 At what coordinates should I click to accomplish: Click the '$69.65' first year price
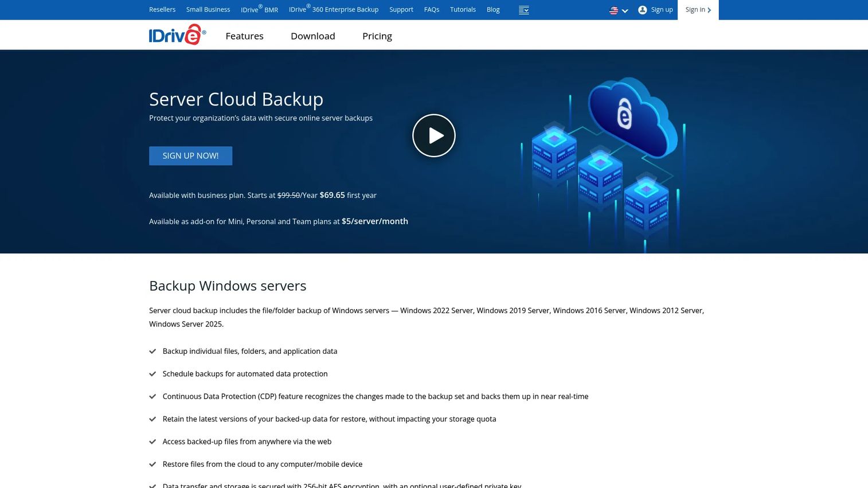332,195
